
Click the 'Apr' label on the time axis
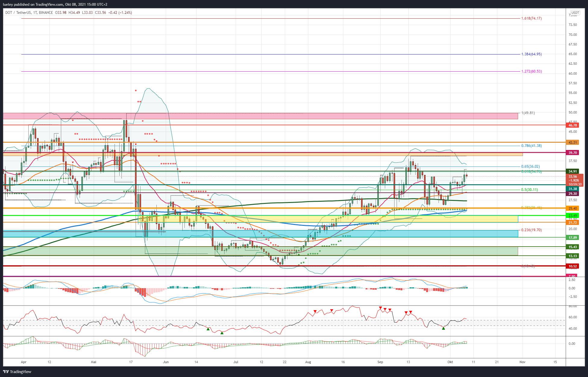[x=24, y=362]
